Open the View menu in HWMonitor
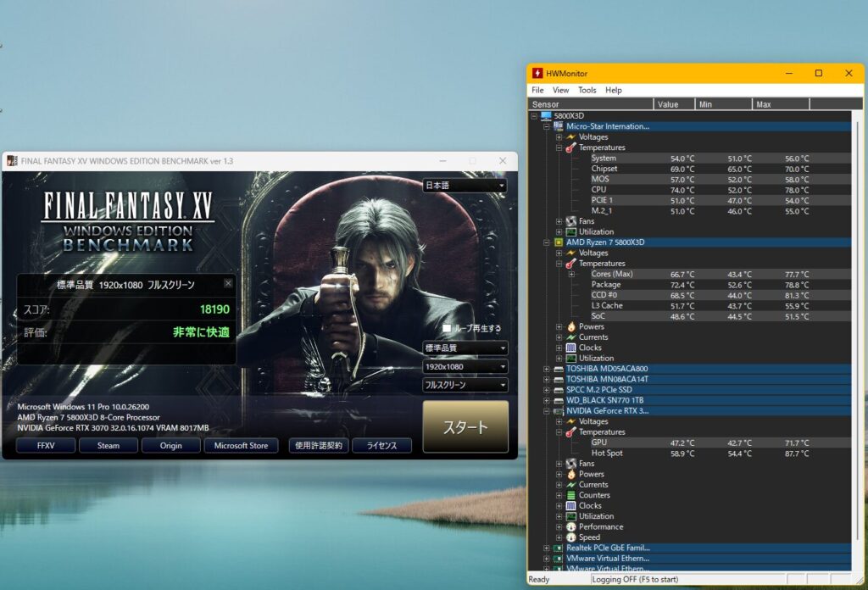This screenshot has height=590, width=868. pos(560,90)
